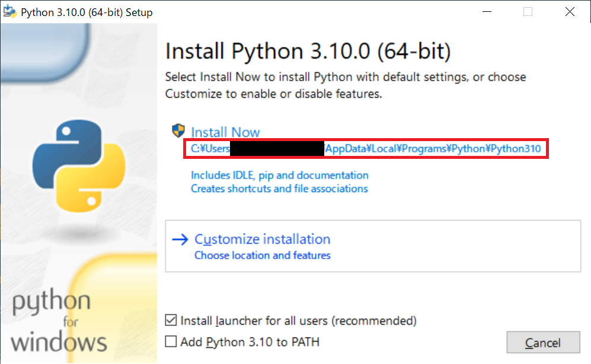591x364 pixels.
Task: Click Creates shortcuts and file associations text
Action: point(279,189)
